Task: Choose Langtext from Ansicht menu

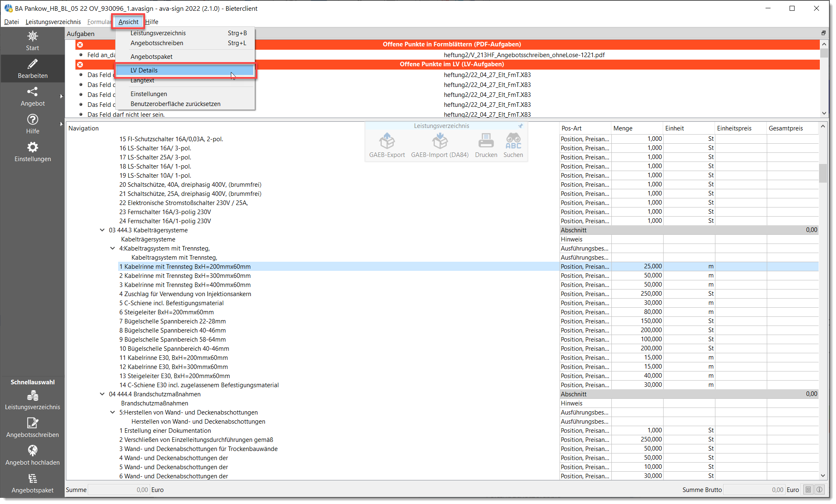Action: pyautogui.click(x=185, y=81)
